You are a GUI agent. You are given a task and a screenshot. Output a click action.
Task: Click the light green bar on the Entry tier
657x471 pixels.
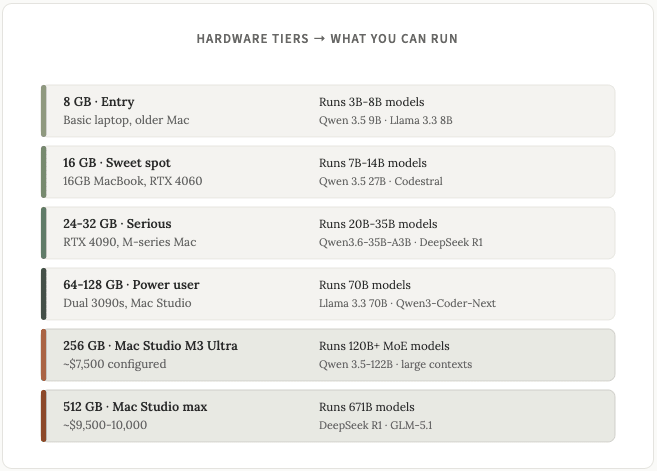44,111
